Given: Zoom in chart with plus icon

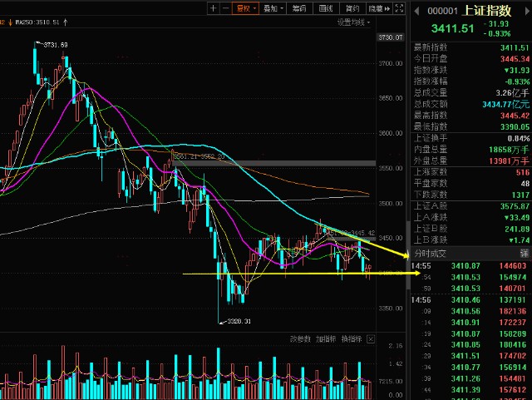Looking at the screenshot, I should point(213,8).
